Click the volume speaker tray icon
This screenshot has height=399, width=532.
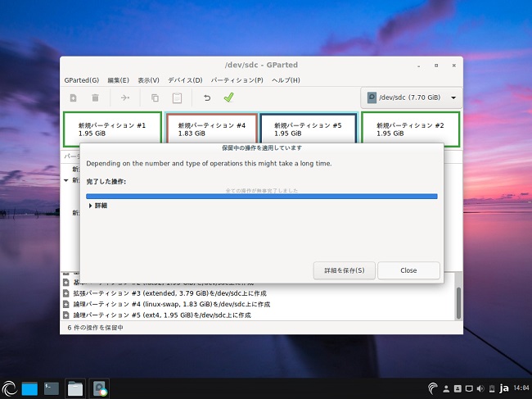click(x=480, y=388)
